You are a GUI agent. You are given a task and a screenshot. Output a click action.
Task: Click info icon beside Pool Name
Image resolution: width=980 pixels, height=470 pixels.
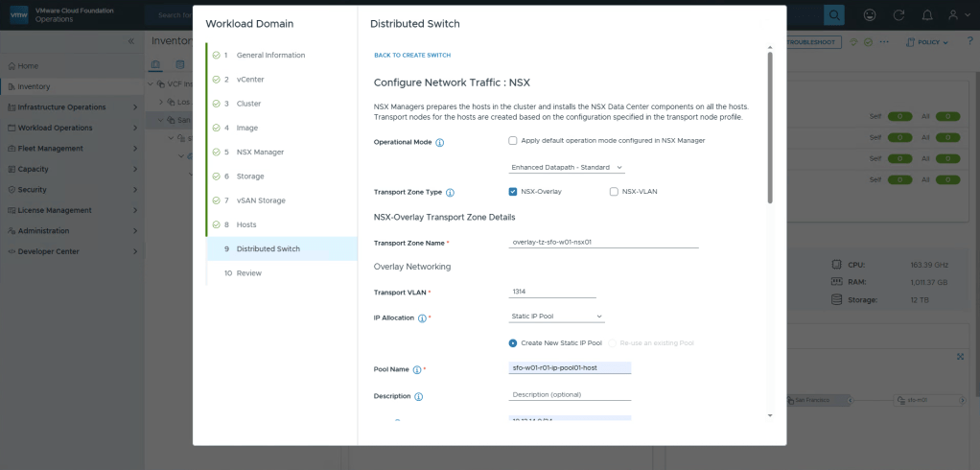[417, 369]
